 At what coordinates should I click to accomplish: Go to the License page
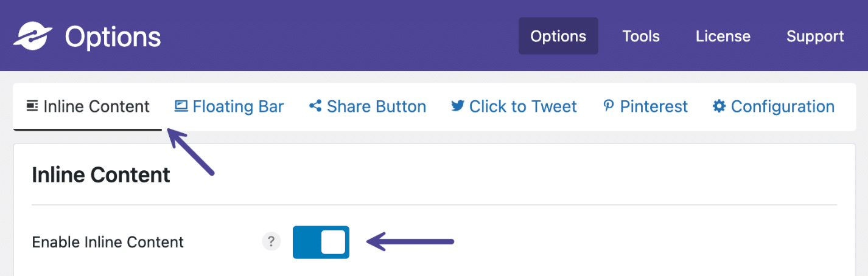coord(723,36)
